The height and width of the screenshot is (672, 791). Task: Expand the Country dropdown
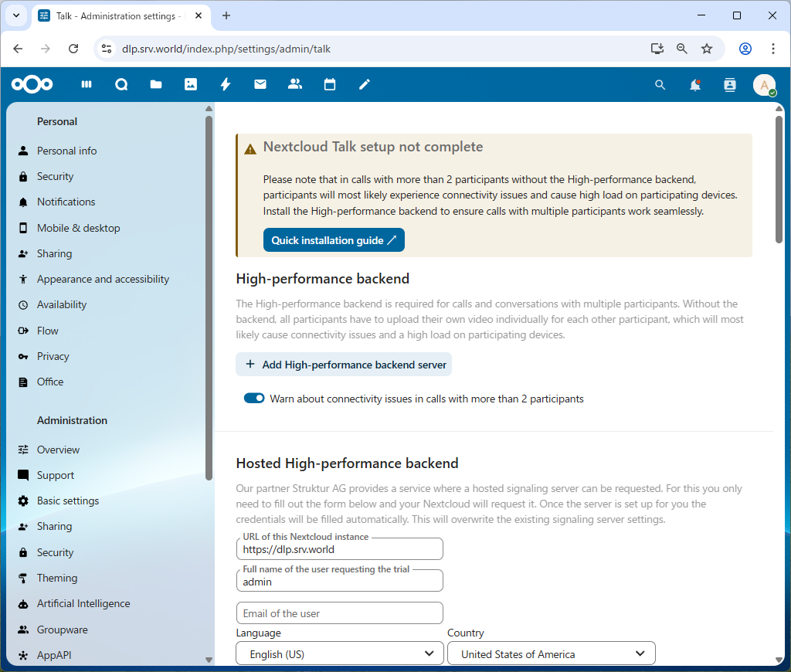(x=551, y=653)
